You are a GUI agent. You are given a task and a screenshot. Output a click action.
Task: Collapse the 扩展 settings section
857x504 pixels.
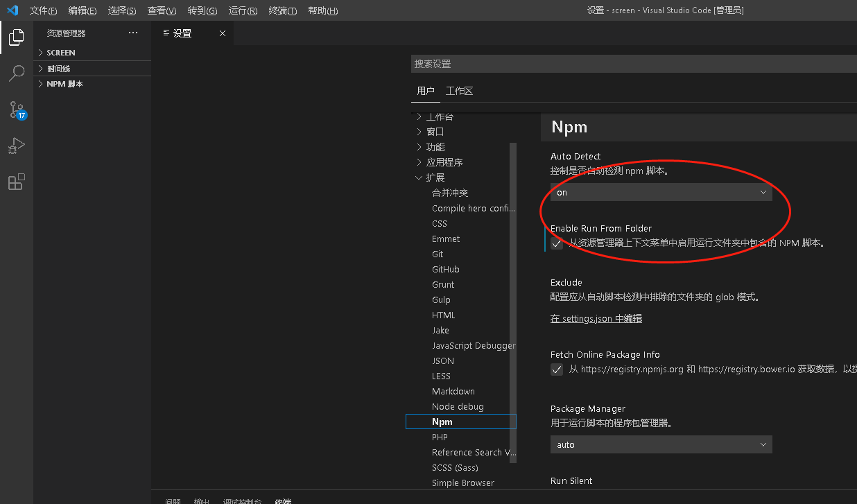pyautogui.click(x=419, y=177)
